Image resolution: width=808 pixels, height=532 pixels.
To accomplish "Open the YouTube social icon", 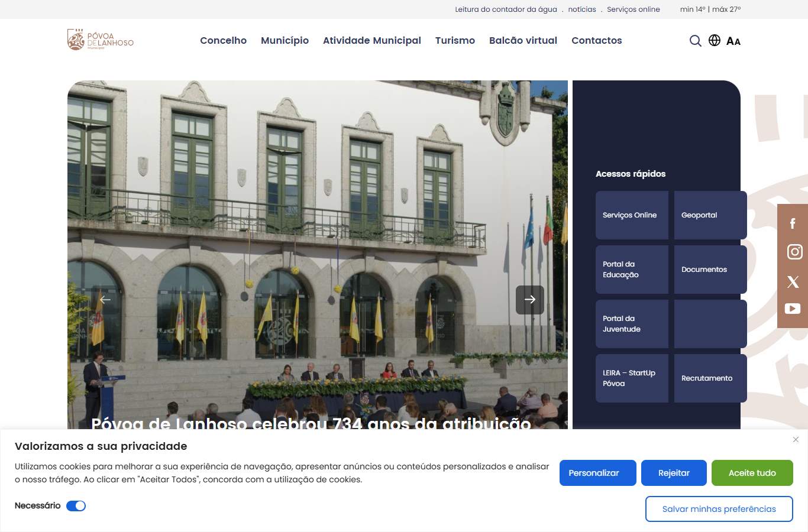I will tap(793, 309).
